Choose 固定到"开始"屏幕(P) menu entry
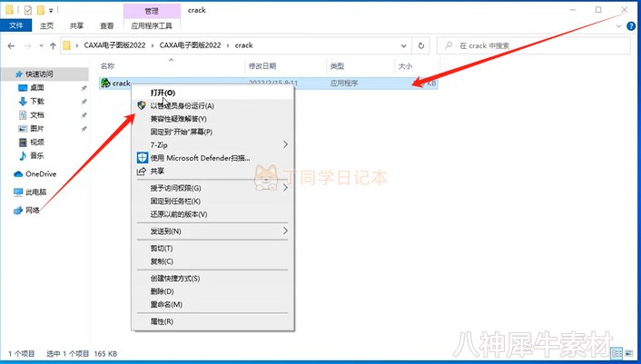This screenshot has height=364, width=641. tap(212, 132)
